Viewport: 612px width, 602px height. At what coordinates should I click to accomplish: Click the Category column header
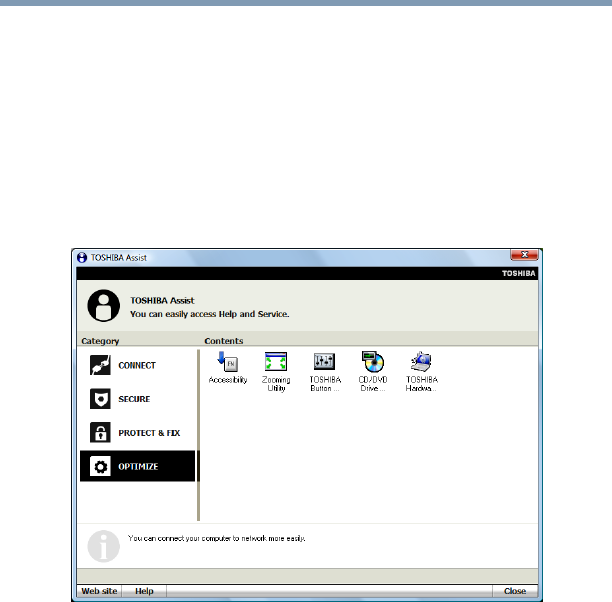point(100,341)
